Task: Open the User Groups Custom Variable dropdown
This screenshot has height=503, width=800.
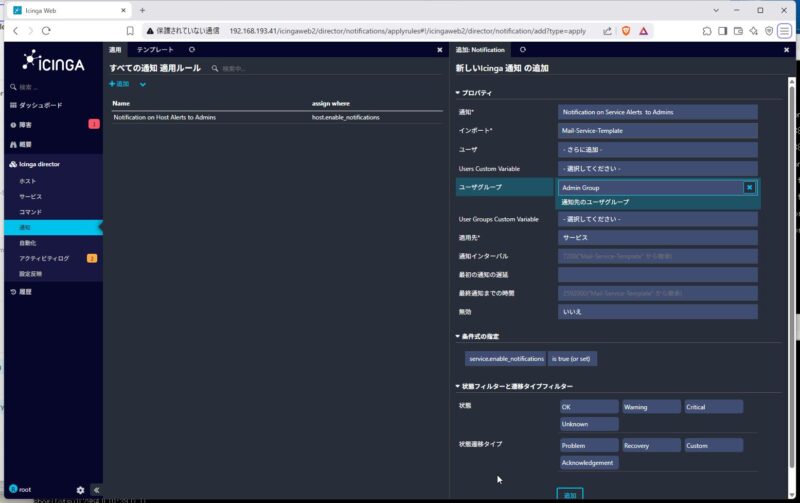Action: click(x=657, y=219)
